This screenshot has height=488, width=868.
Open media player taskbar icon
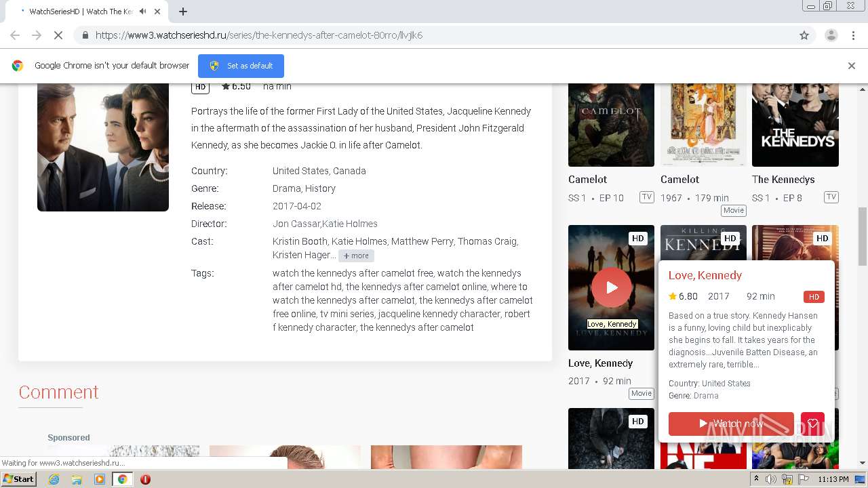click(x=100, y=479)
